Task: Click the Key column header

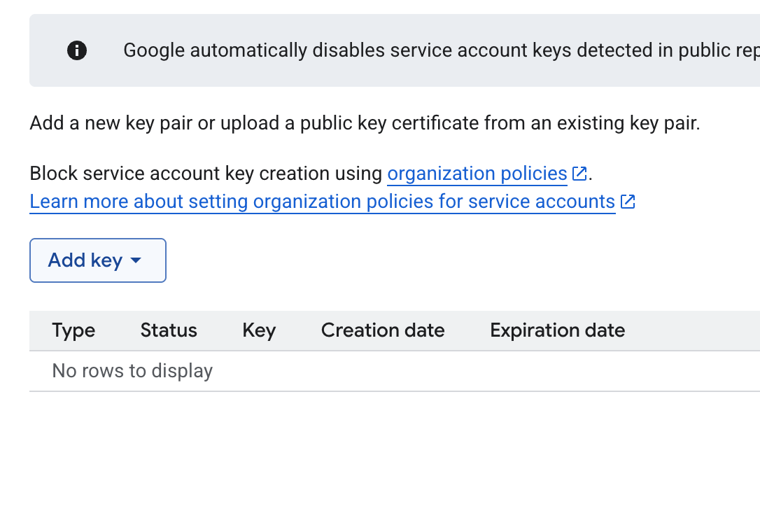Action: click(259, 330)
